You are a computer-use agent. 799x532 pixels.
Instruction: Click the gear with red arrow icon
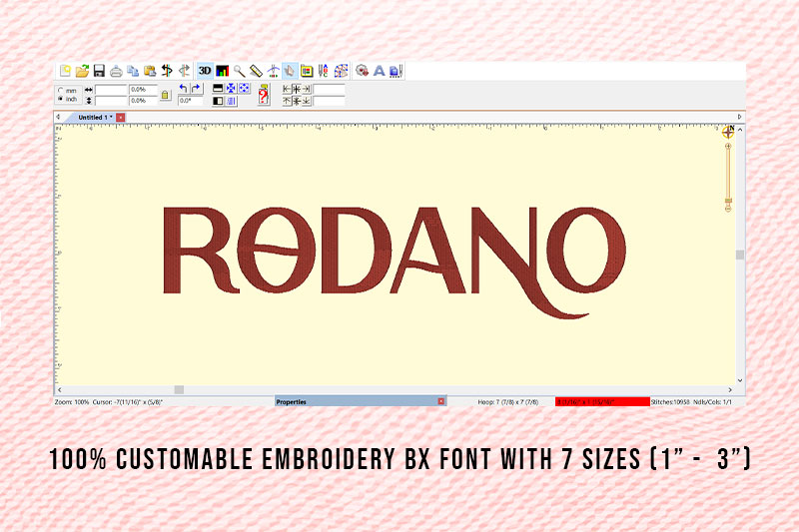(x=362, y=71)
